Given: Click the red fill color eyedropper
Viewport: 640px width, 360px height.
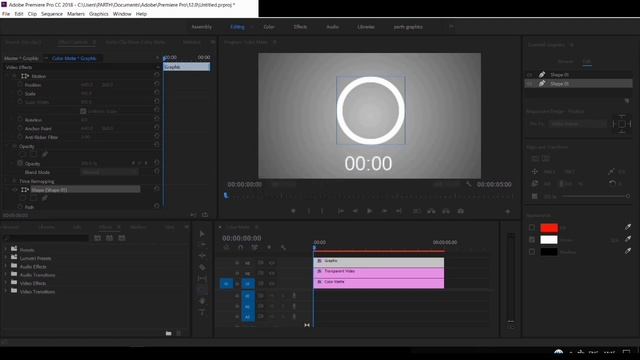Looking at the screenshot, I should [x=628, y=227].
